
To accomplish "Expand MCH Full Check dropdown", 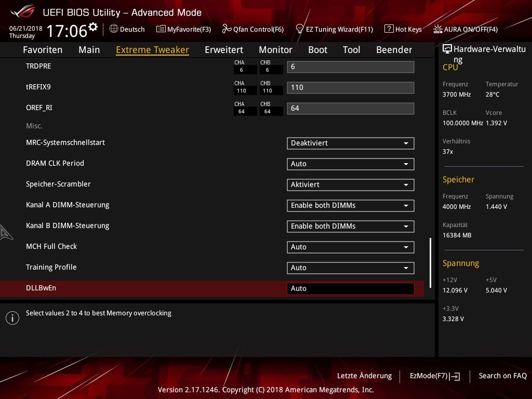I will (x=351, y=247).
